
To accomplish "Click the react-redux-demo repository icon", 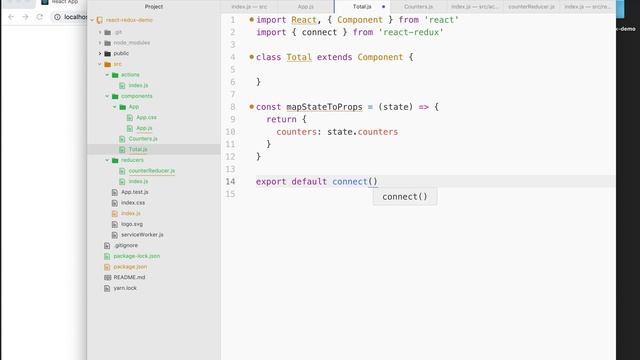I will pyautogui.click(x=100, y=20).
